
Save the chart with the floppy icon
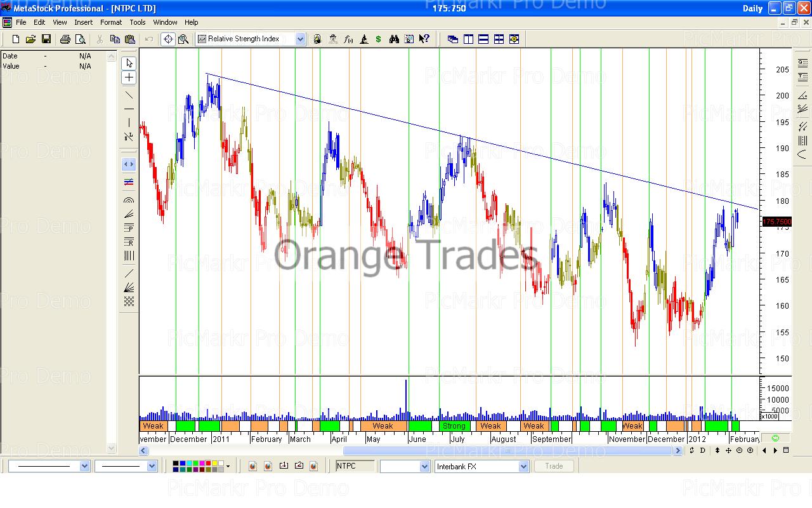pos(46,39)
